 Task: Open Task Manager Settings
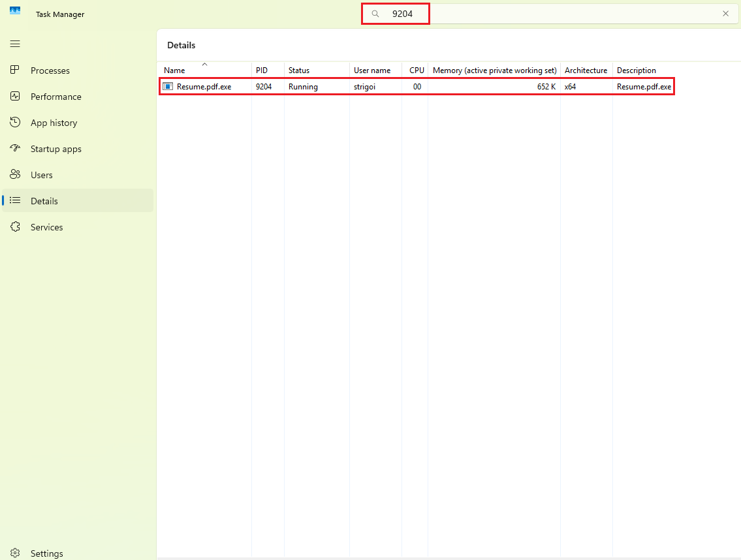coord(46,553)
